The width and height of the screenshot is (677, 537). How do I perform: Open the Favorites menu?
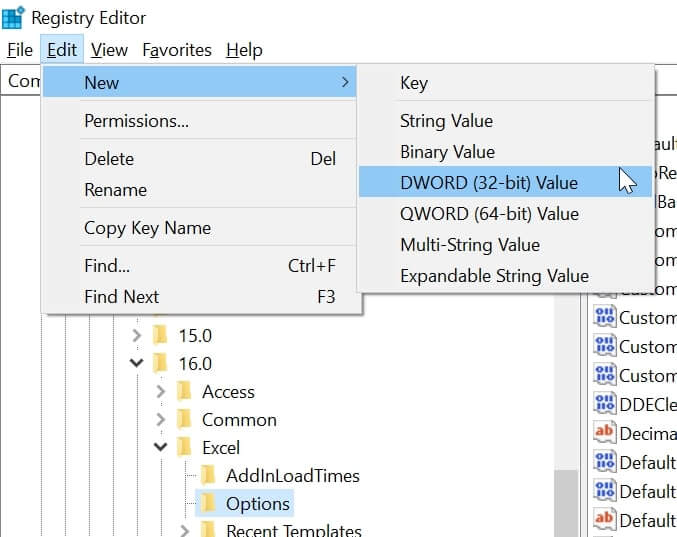[x=177, y=50]
